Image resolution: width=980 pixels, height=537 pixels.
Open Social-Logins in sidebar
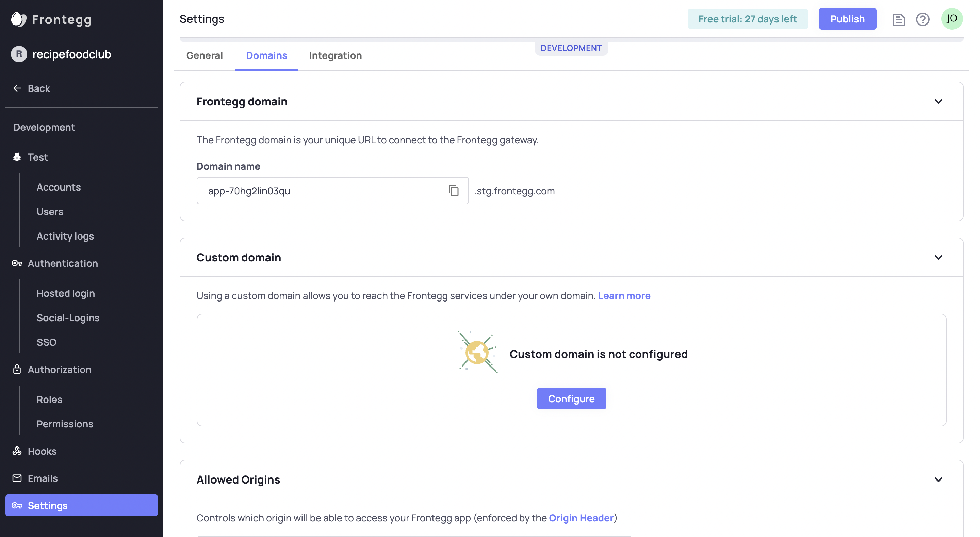tap(68, 318)
